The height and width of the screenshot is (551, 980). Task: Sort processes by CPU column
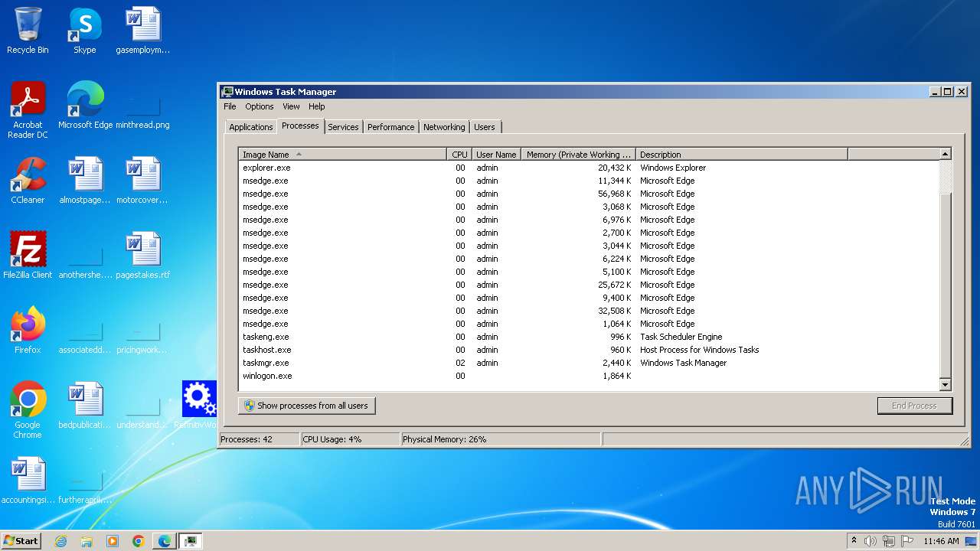point(459,155)
